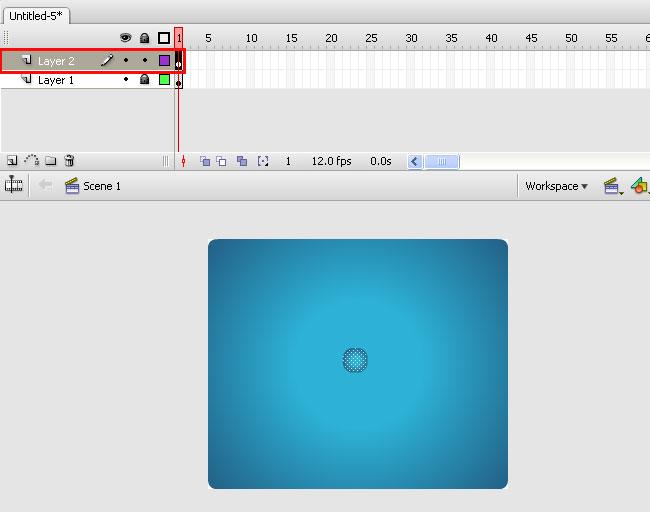650x512 pixels.
Task: Toggle the Onion Skin icon
Action: [x=205, y=161]
